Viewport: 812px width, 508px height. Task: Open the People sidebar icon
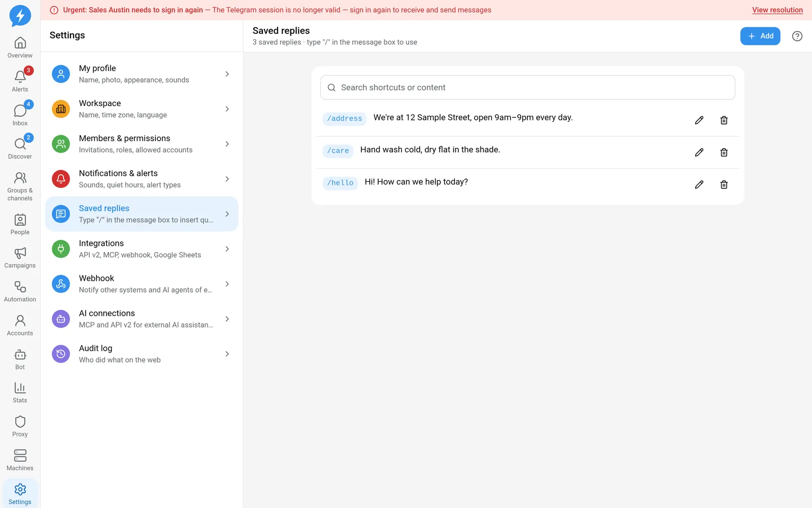pyautogui.click(x=20, y=225)
